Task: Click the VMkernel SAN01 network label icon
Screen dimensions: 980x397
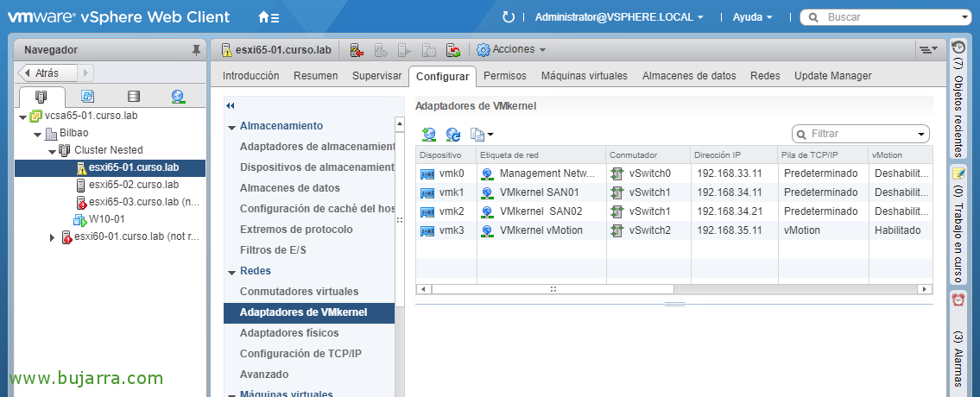Action: coord(487,192)
